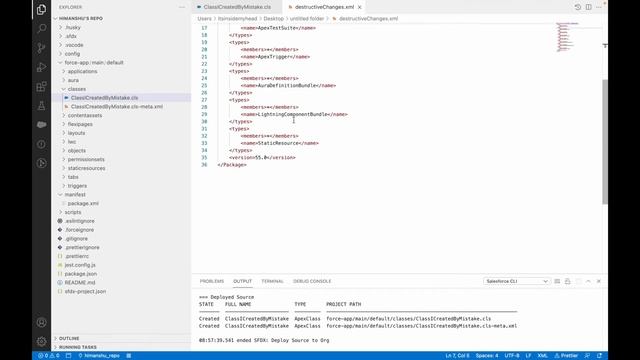Click the editor vertical scrollbar
The width and height of the screenshot is (640, 360).
tap(605, 142)
